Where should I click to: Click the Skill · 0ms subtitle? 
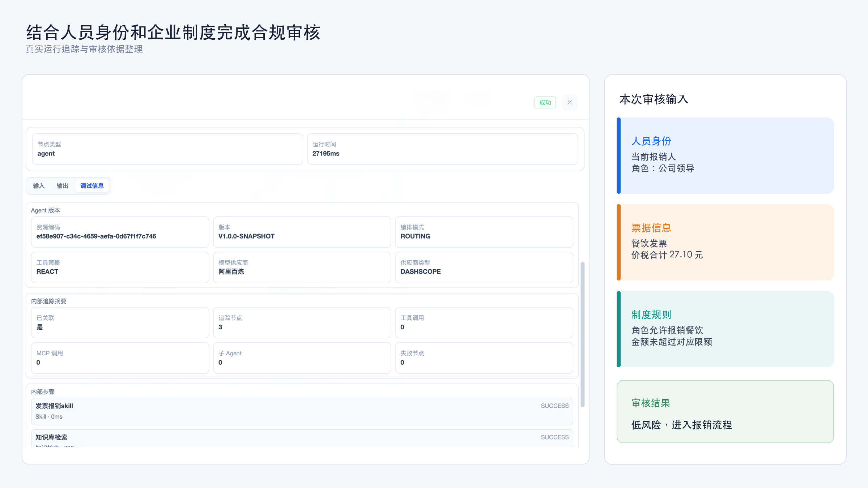[49, 417]
